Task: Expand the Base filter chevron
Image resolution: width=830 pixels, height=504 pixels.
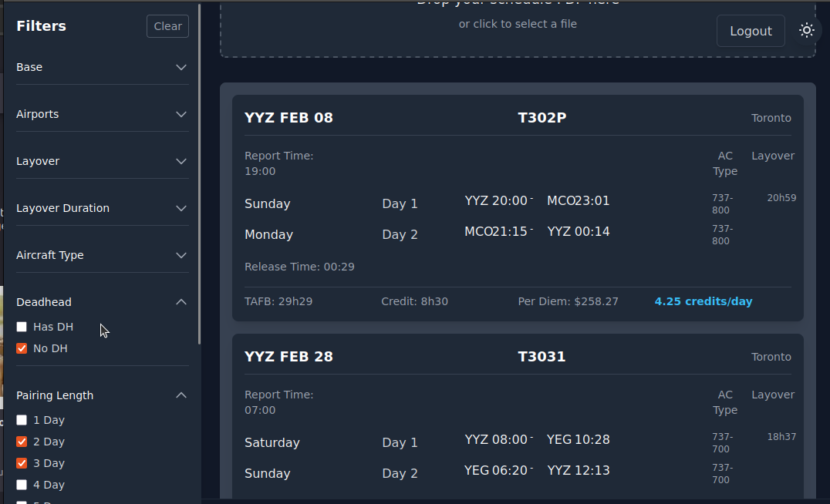Action: (181, 67)
